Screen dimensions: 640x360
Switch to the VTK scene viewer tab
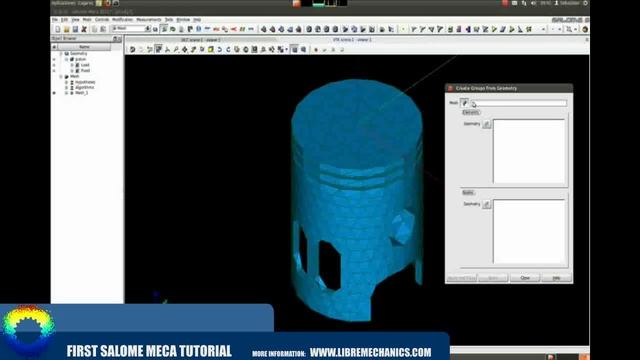pos(352,40)
